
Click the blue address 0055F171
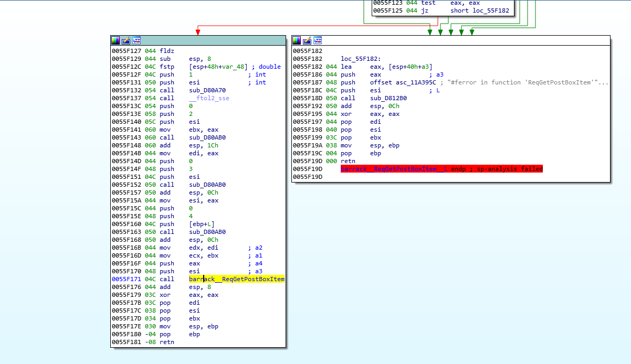(x=126, y=279)
